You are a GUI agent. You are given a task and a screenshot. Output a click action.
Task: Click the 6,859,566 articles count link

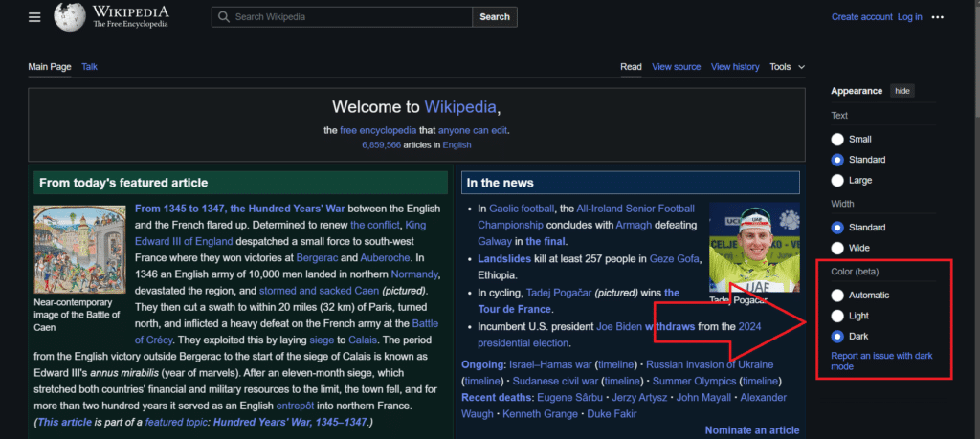381,144
